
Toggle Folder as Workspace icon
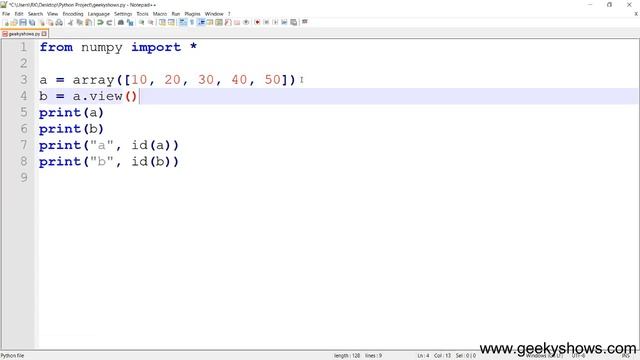pos(237,22)
